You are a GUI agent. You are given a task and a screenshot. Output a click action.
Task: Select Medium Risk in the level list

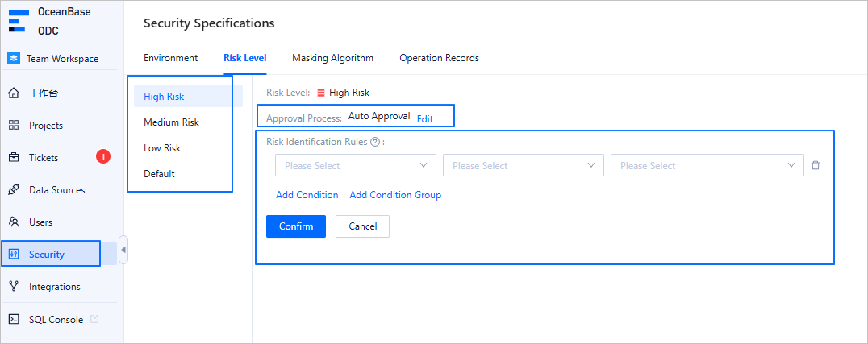(x=171, y=122)
